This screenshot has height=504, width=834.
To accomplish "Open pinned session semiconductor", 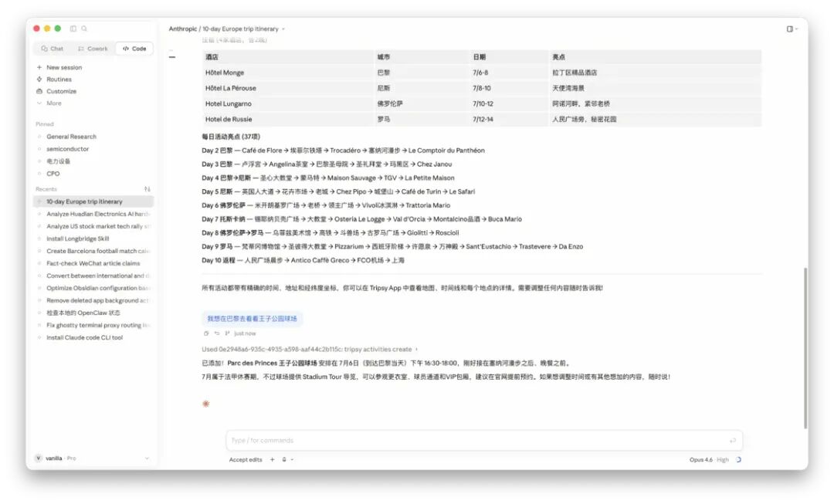I will tap(67, 149).
